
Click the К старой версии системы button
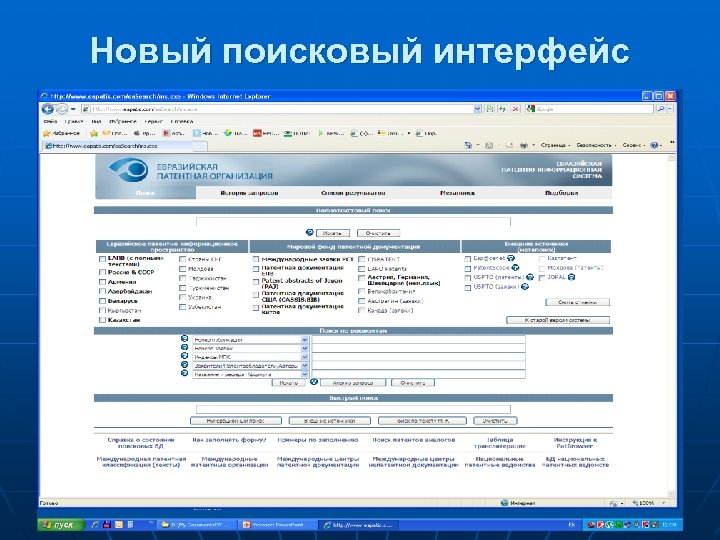tap(558, 320)
